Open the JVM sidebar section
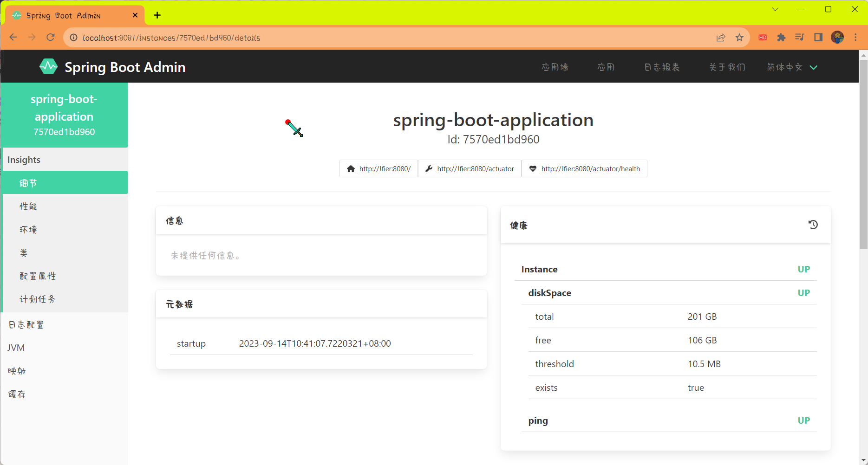 coord(64,348)
